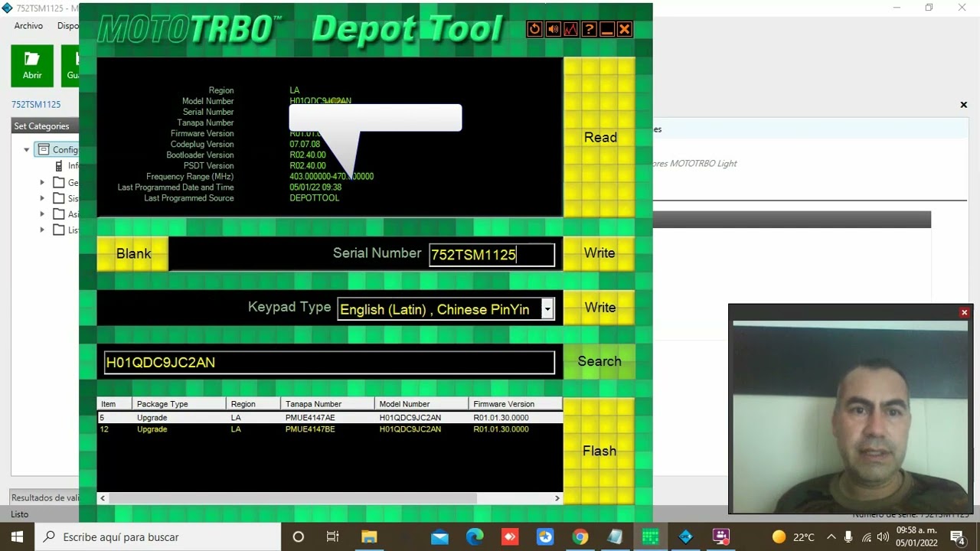Click the Model Number column header
The image size is (980, 551).
click(x=422, y=404)
